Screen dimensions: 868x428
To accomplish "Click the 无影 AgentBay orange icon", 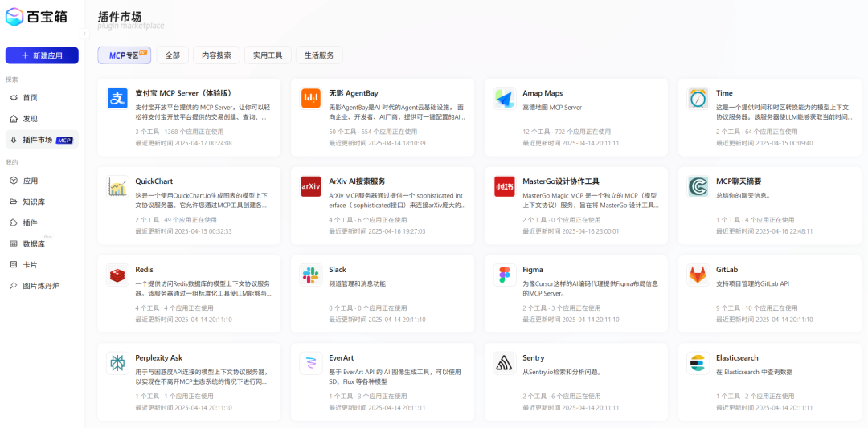I will 311,99.
